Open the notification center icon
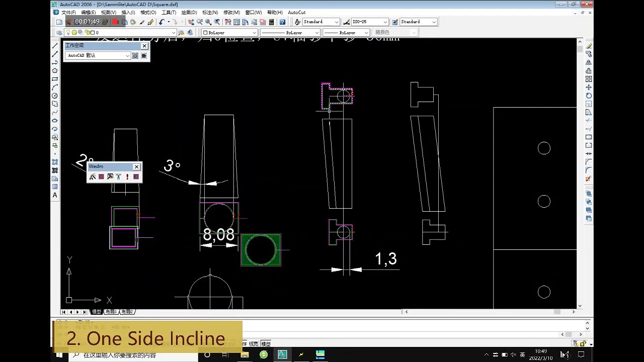The height and width of the screenshot is (362, 644). (x=581, y=354)
